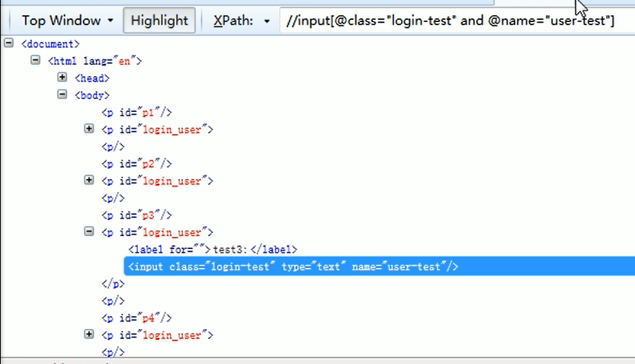Select the <body> row text
Image resolution: width=635 pixels, height=364 pixels.
pyautogui.click(x=92, y=95)
